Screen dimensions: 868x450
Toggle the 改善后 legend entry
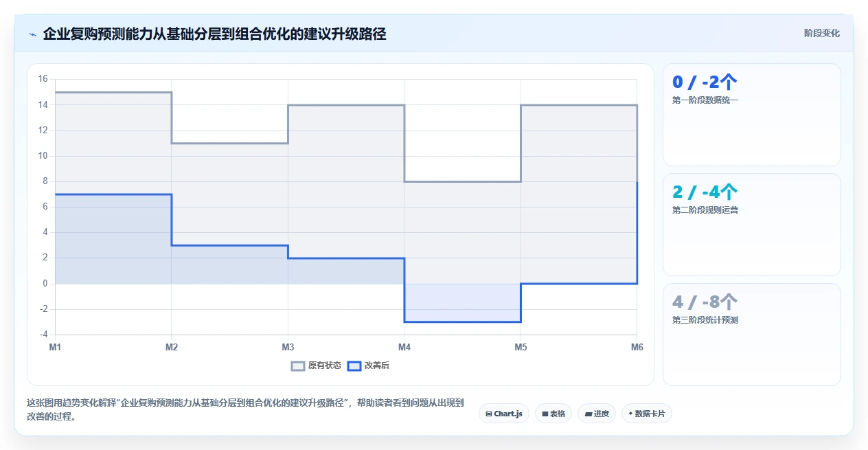pyautogui.click(x=368, y=365)
